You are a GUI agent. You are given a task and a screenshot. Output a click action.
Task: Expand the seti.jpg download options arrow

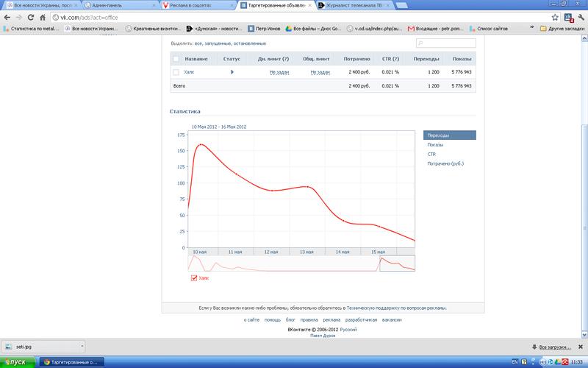[x=82, y=347]
